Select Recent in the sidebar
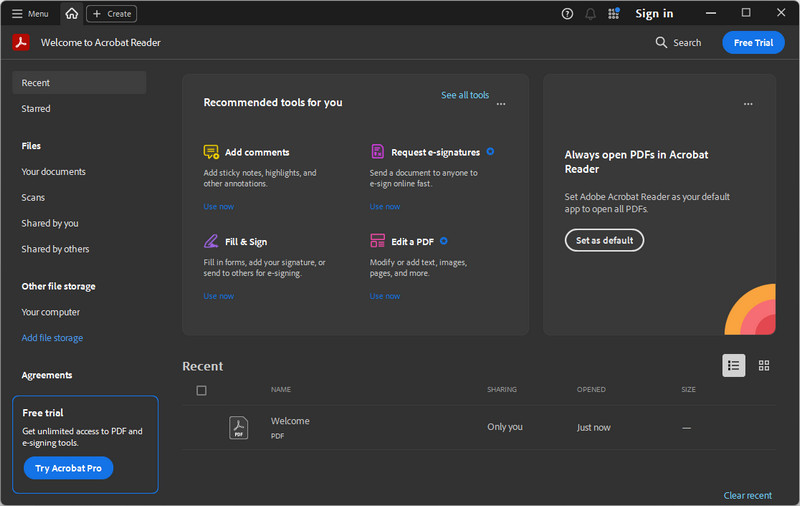This screenshot has width=800, height=506. point(79,83)
